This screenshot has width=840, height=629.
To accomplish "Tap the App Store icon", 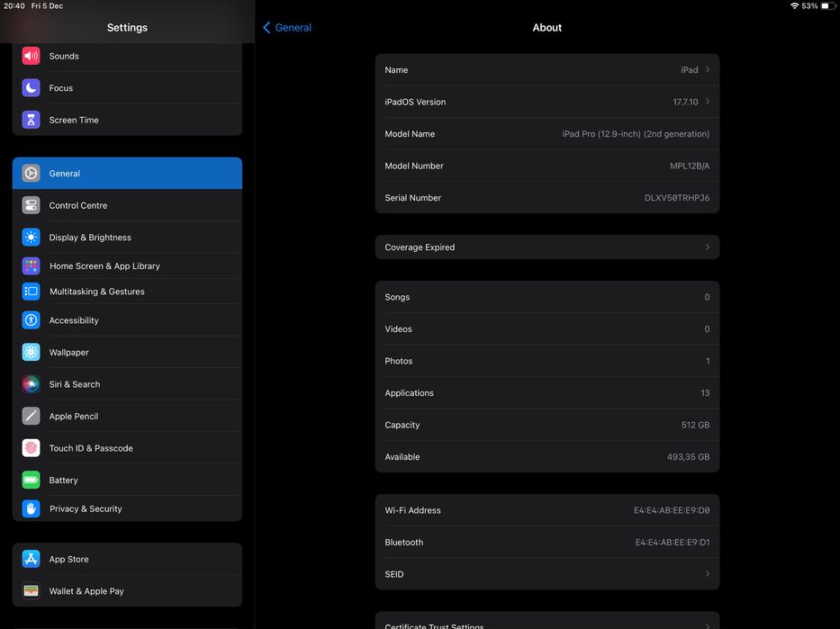I will click(32, 559).
